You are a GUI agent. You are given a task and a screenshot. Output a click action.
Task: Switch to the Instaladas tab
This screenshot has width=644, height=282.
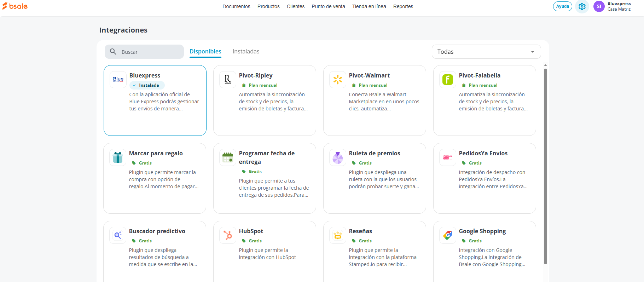pyautogui.click(x=246, y=52)
